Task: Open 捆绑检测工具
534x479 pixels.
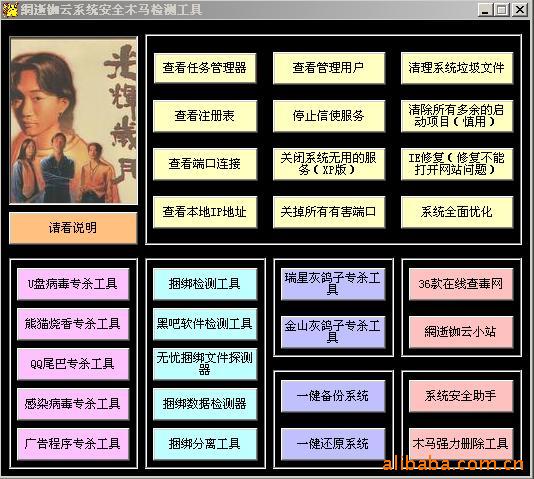Action: 205,284
